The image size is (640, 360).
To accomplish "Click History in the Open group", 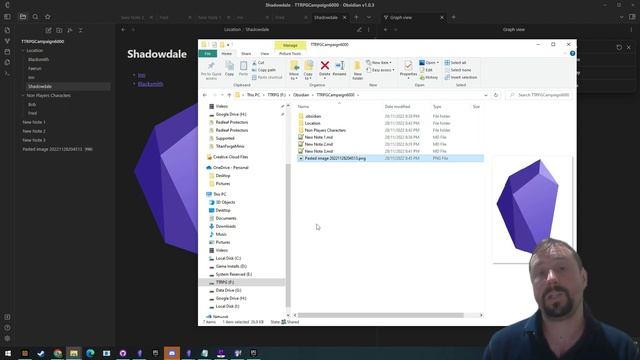I will [x=429, y=77].
